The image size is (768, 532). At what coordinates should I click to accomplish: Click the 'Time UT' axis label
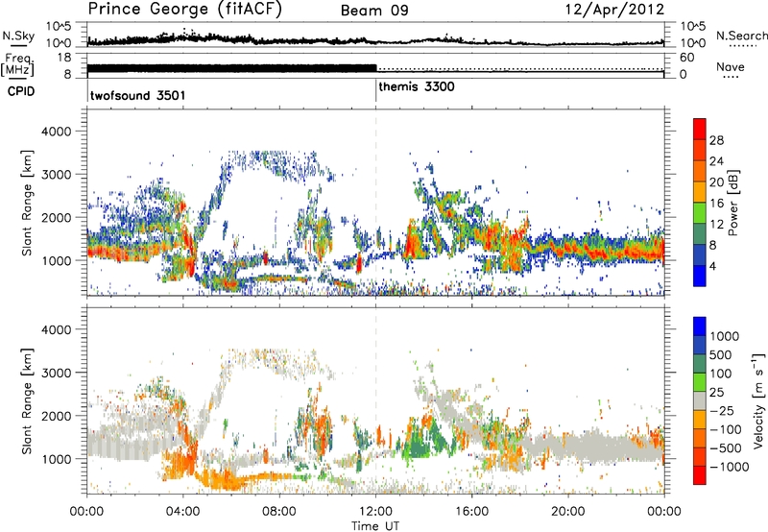(x=375, y=526)
